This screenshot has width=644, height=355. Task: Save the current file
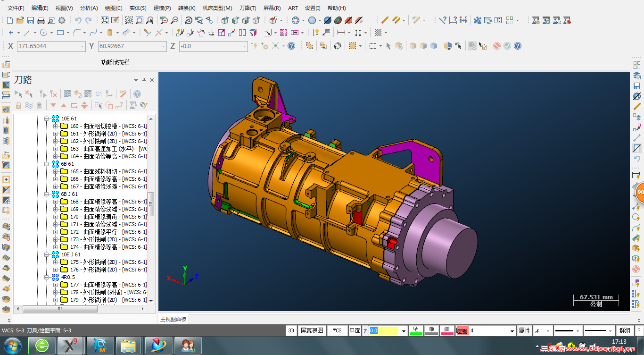pos(31,20)
